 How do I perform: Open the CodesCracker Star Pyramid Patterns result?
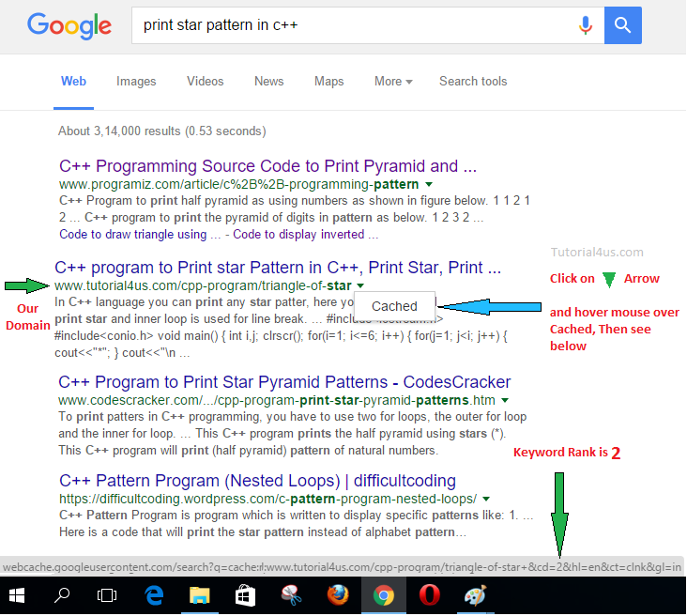click(x=284, y=382)
